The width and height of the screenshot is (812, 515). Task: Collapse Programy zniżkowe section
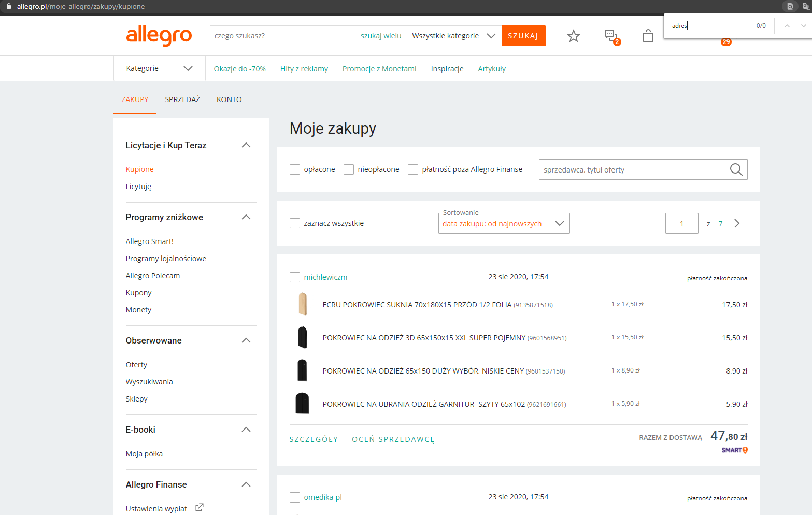246,217
